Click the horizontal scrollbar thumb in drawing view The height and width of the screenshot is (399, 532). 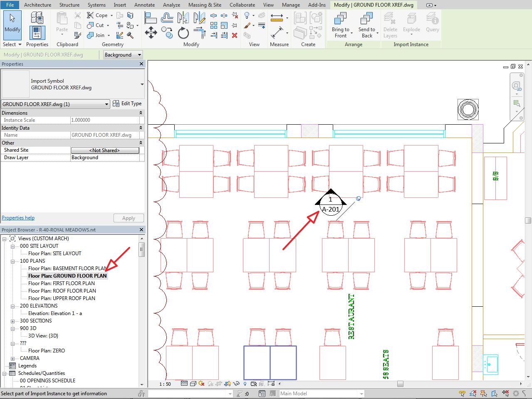tap(400, 384)
